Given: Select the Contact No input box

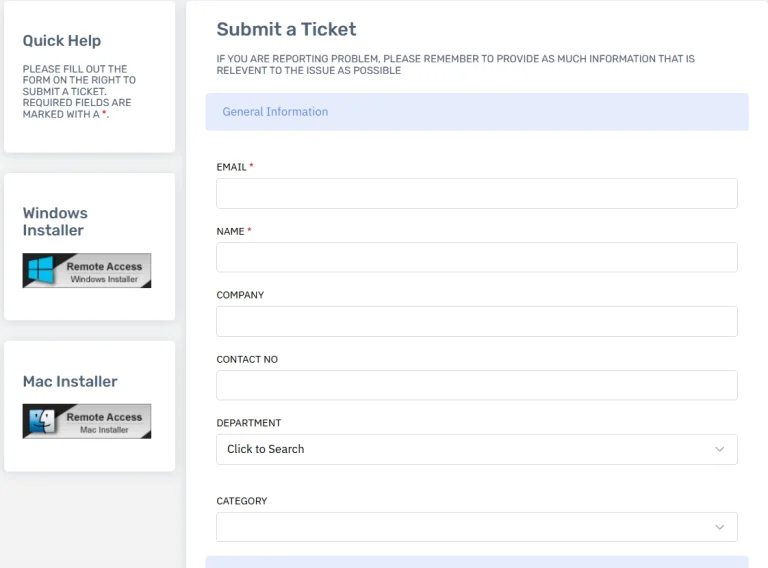Looking at the screenshot, I should point(477,385).
